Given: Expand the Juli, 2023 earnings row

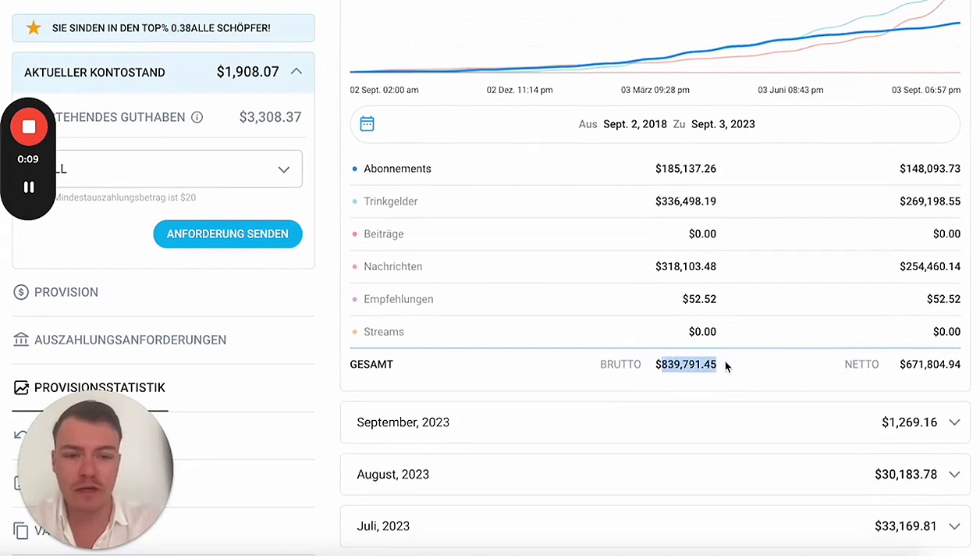Looking at the screenshot, I should (x=953, y=526).
